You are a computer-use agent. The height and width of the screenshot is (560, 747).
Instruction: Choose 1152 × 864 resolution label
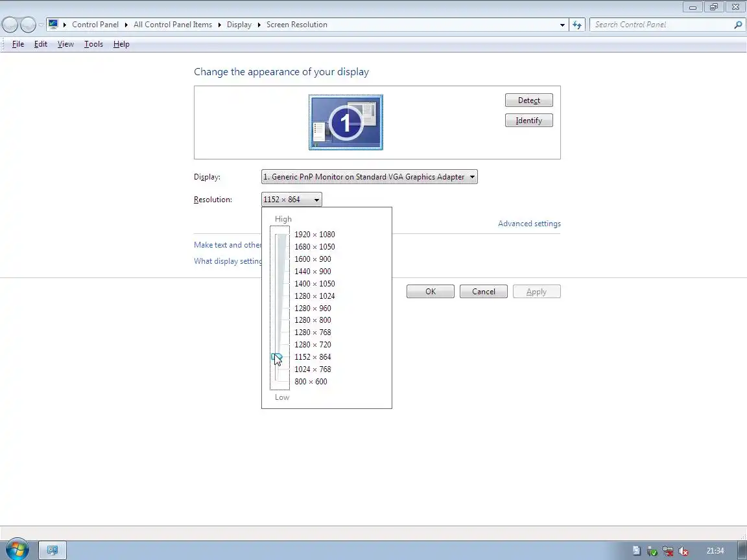click(x=313, y=356)
